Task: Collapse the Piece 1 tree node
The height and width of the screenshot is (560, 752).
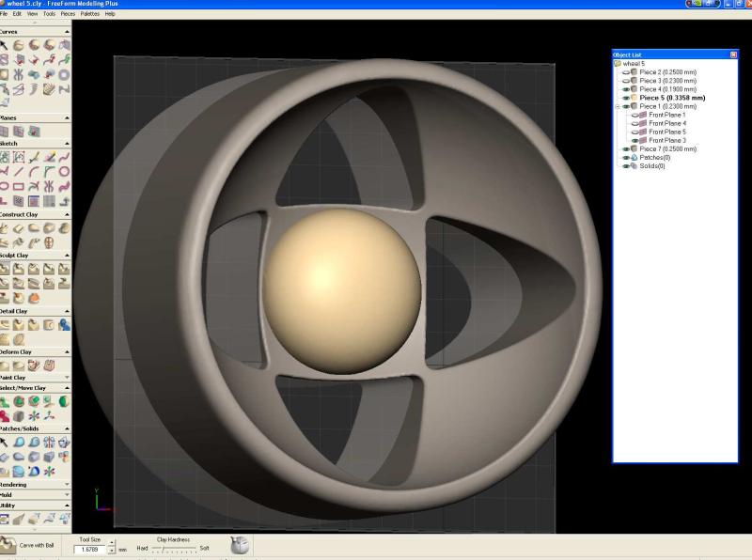Action: click(x=617, y=106)
